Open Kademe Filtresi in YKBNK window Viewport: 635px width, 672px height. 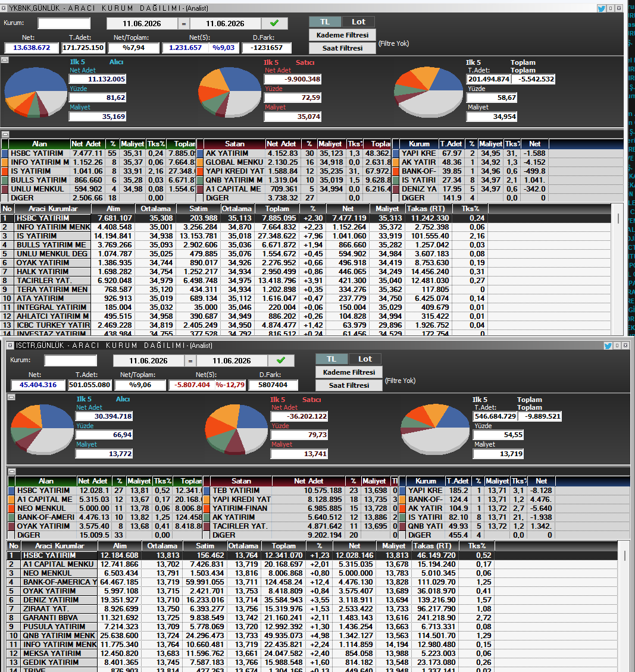click(342, 35)
